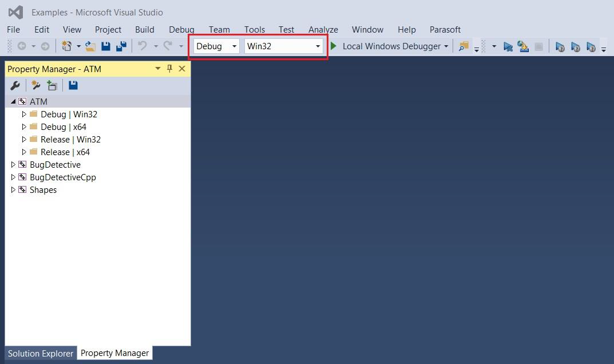Click Add New Project Property Sheet icon

coord(35,85)
